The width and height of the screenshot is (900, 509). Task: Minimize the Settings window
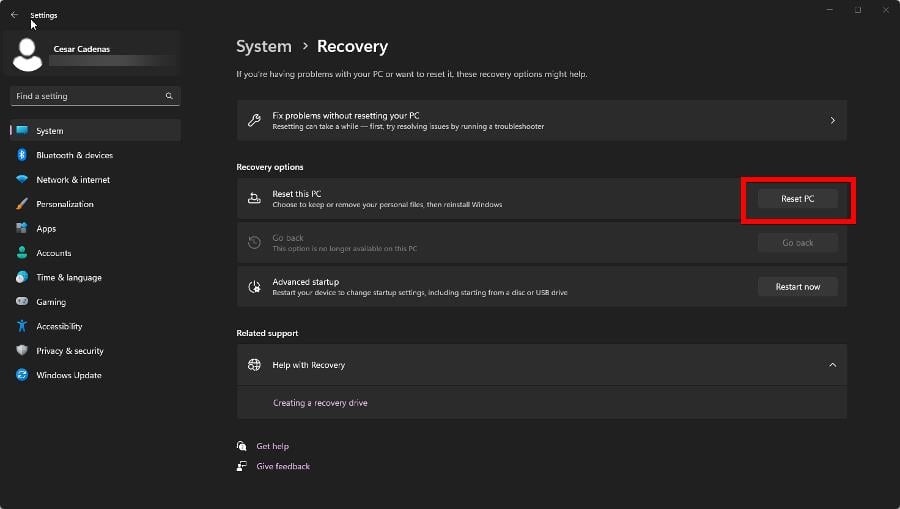(x=829, y=10)
